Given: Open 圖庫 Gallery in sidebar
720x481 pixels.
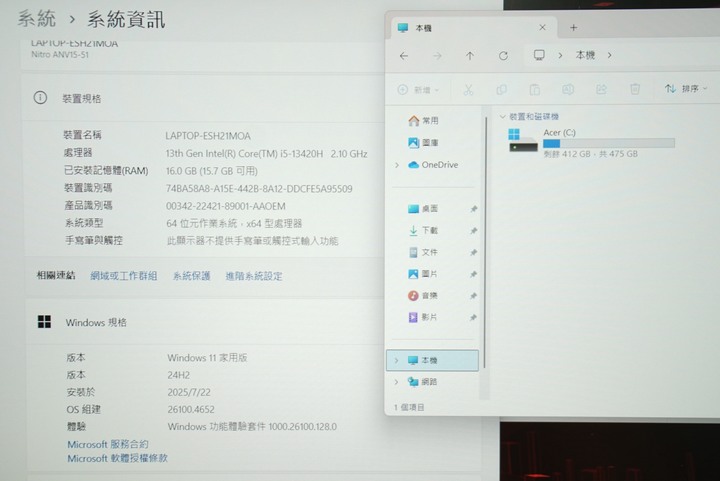Looking at the screenshot, I should pos(423,143).
